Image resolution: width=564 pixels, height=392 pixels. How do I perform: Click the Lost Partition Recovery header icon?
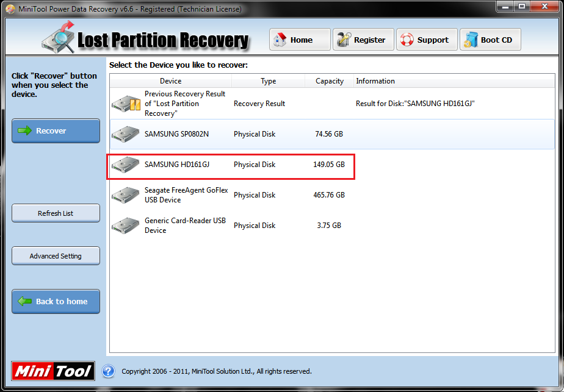(x=58, y=37)
